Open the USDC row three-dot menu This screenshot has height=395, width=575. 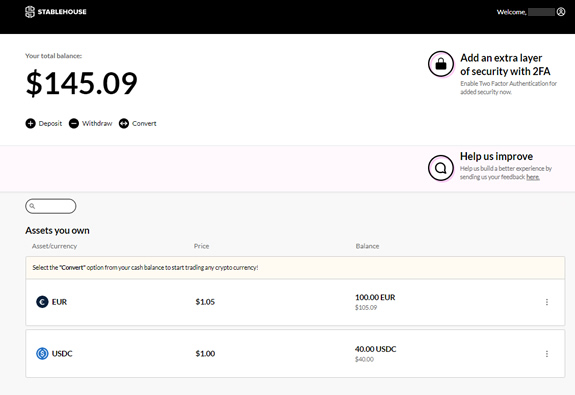pos(547,354)
